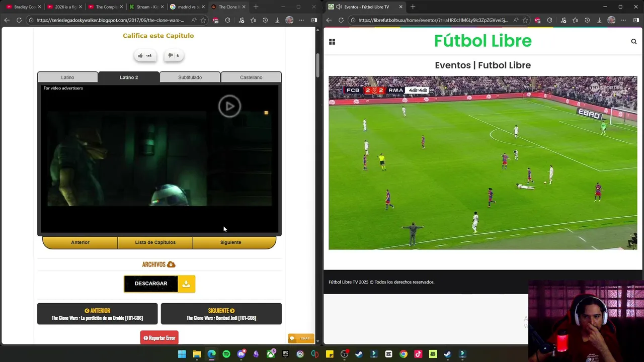Screen dimensions: 644x362
Task: Refresh the Clone Wars browser window
Action: (x=19, y=20)
